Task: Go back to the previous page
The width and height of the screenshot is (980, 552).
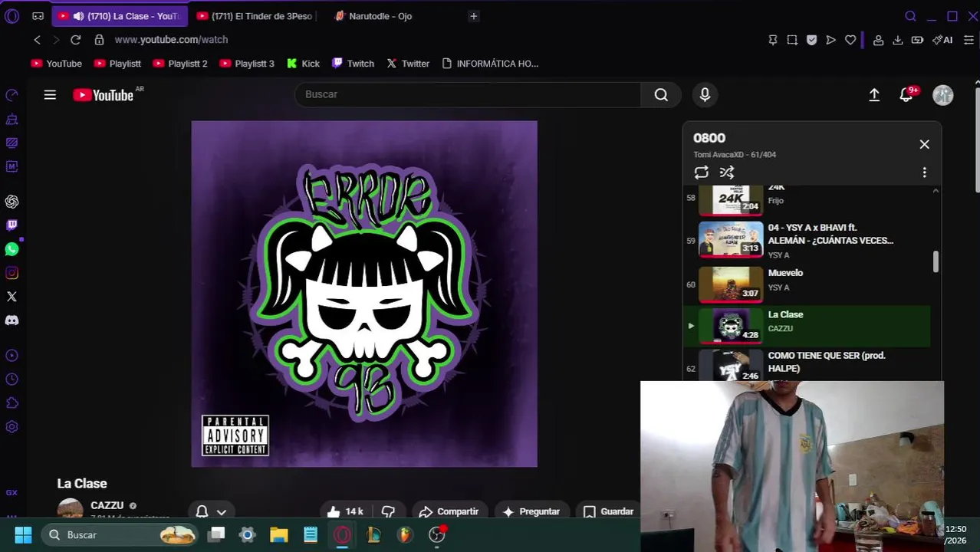Action: (37, 40)
